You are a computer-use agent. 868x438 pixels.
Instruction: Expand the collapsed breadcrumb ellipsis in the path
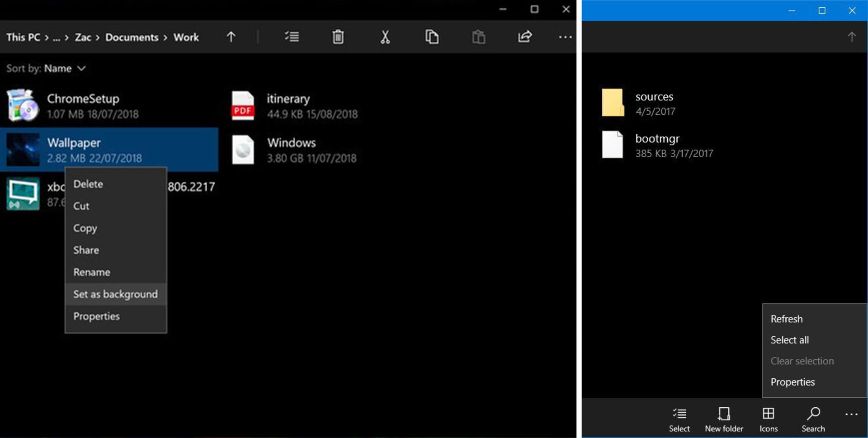point(57,38)
